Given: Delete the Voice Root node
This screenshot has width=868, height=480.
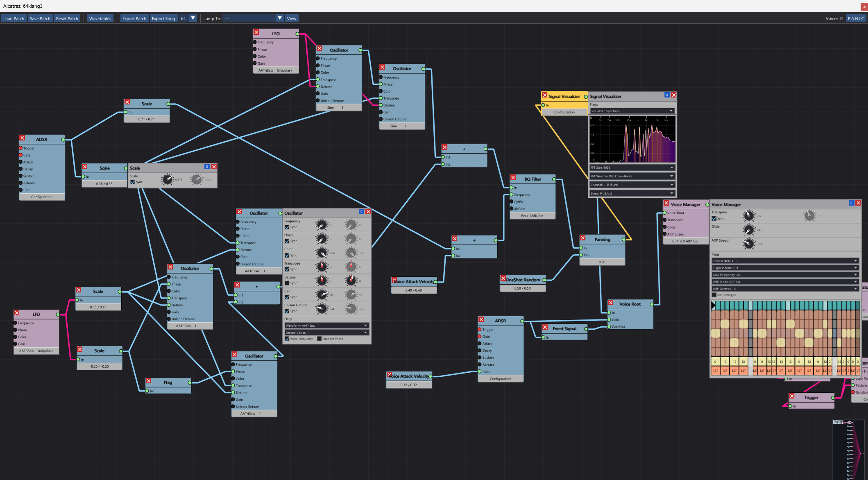Looking at the screenshot, I should click(610, 303).
